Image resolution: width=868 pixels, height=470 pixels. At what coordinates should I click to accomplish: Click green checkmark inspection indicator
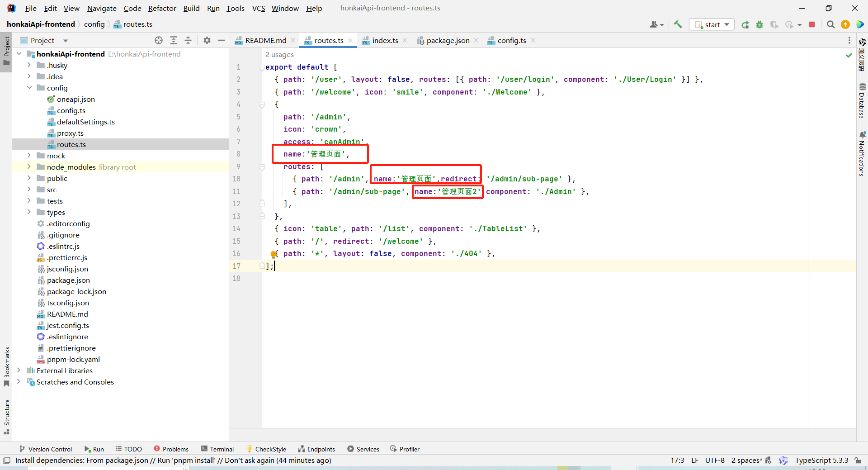(x=849, y=55)
